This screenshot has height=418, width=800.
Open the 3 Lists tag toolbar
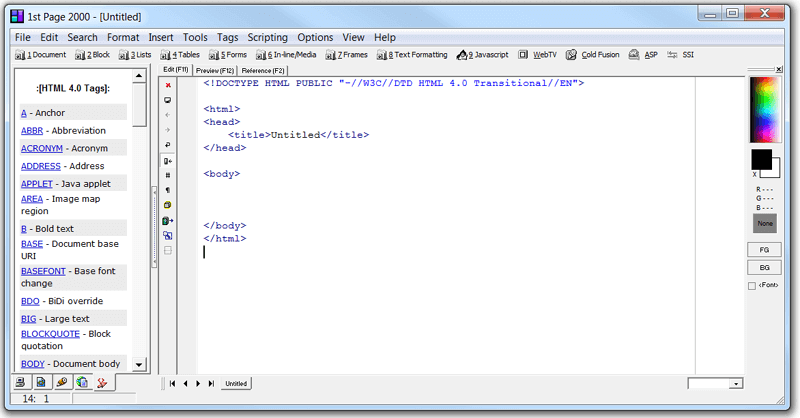point(135,55)
